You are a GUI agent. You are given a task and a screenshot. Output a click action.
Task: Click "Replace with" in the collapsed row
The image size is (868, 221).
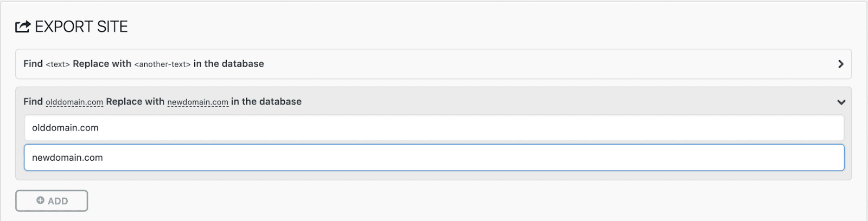102,63
